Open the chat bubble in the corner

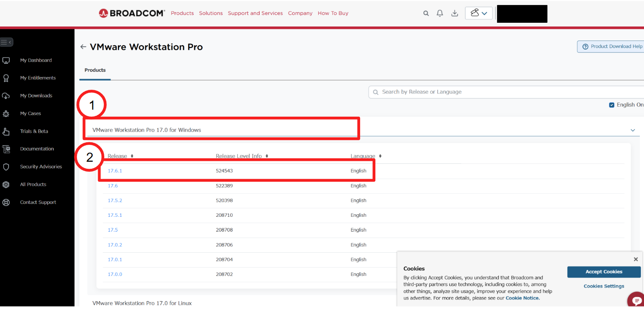point(637,299)
